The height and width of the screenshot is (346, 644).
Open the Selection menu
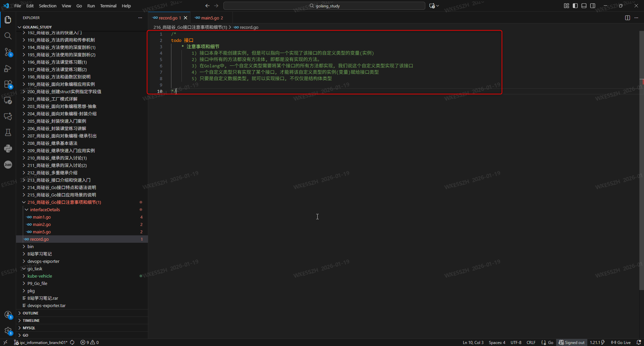point(48,6)
